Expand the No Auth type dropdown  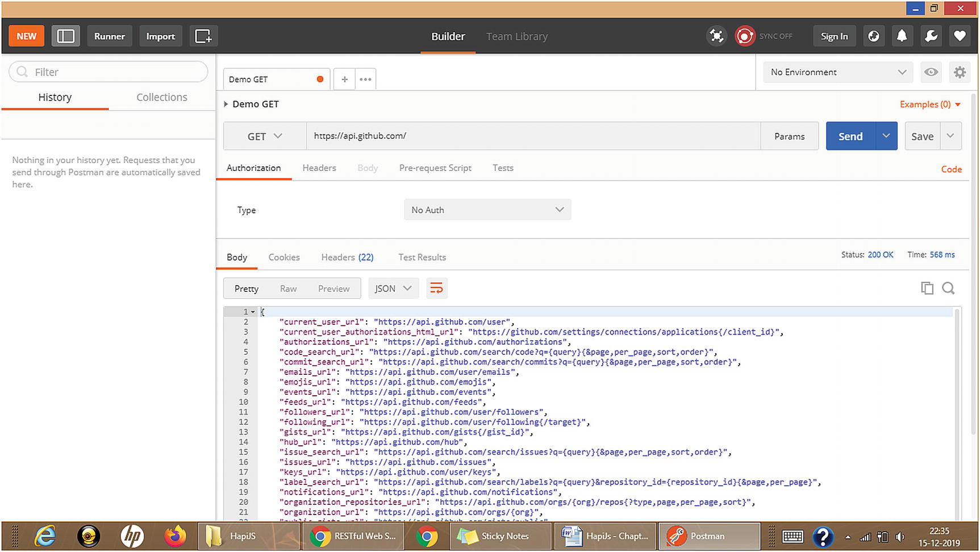(x=487, y=210)
